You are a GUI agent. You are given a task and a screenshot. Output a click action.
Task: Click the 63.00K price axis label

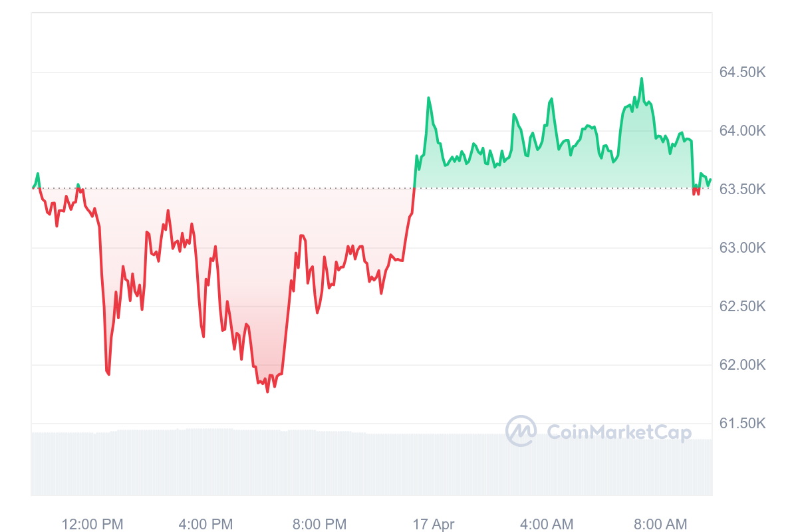(x=743, y=247)
